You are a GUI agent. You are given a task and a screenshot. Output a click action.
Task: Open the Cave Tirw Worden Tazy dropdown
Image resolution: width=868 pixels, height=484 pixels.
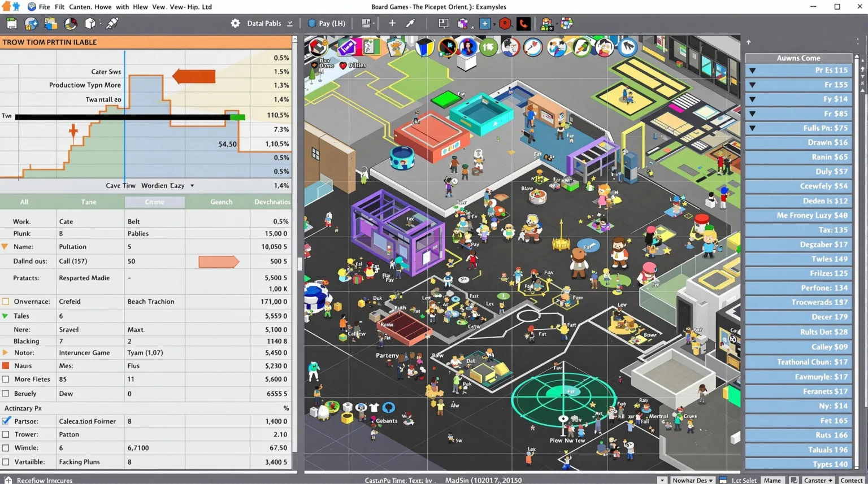click(190, 185)
